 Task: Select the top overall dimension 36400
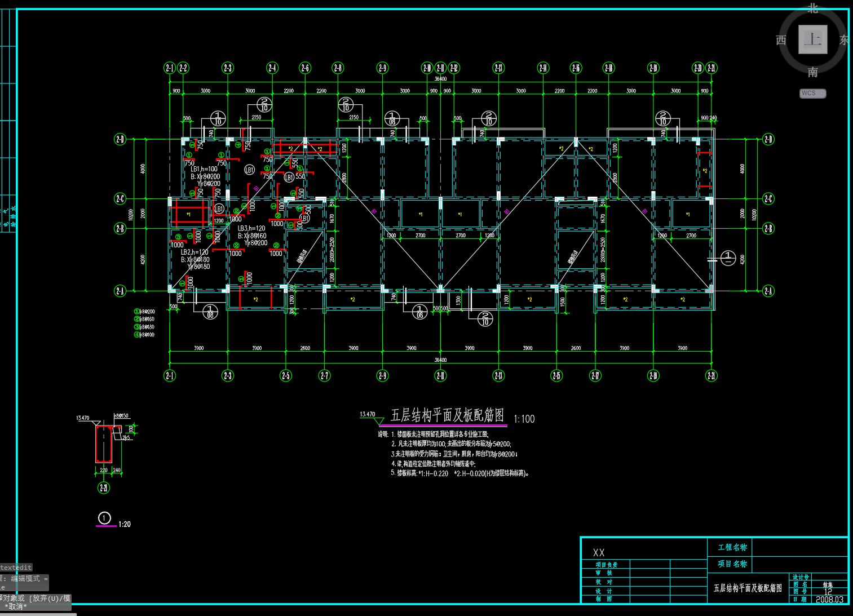440,79
